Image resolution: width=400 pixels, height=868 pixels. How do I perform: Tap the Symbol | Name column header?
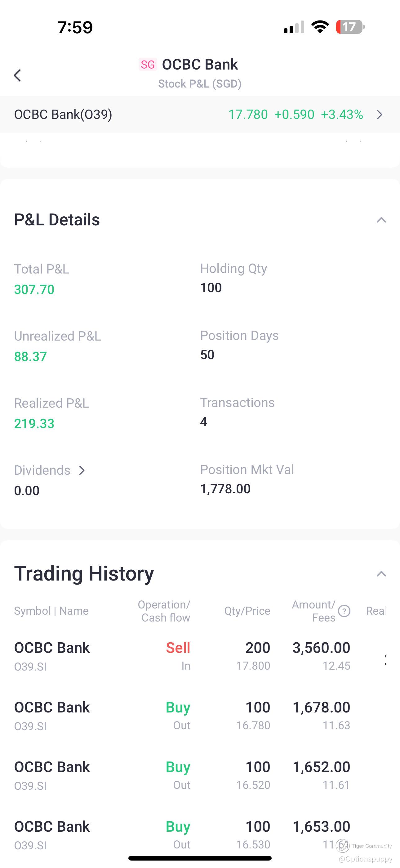click(x=51, y=611)
